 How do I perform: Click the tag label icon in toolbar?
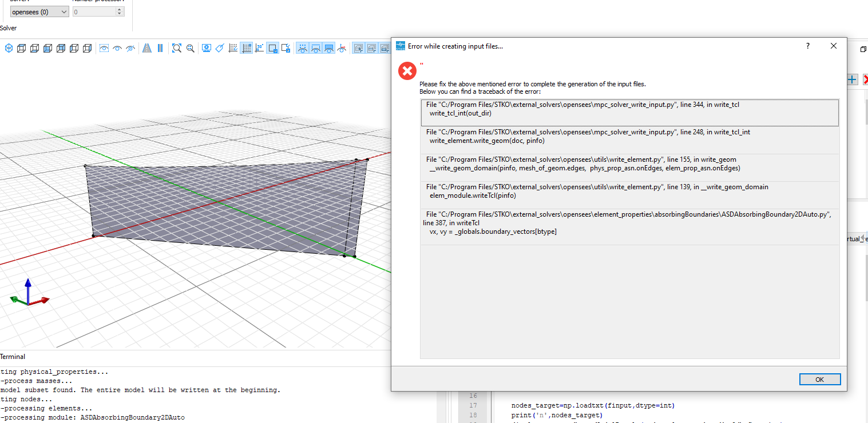pyautogui.click(x=220, y=49)
